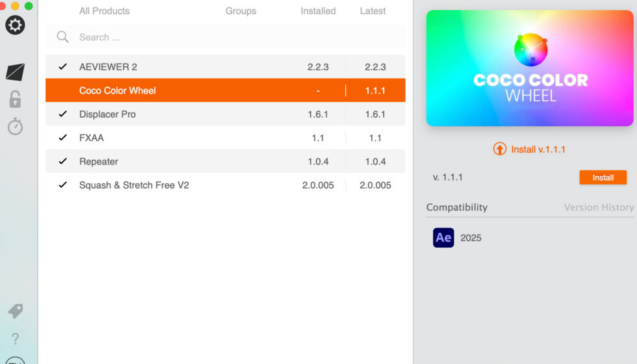
Task: Click the orange Install button
Action: click(x=603, y=177)
